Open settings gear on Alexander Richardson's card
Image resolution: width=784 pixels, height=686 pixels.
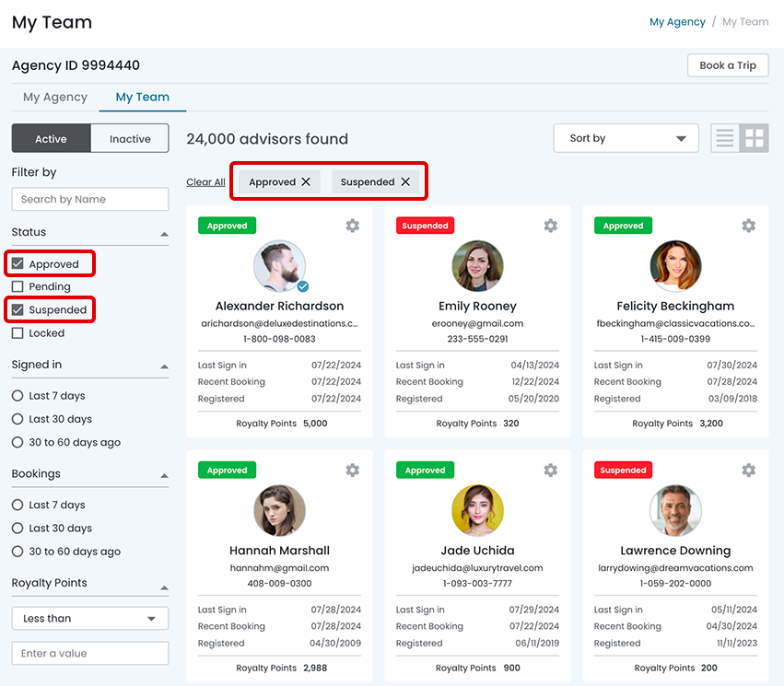[x=352, y=226]
